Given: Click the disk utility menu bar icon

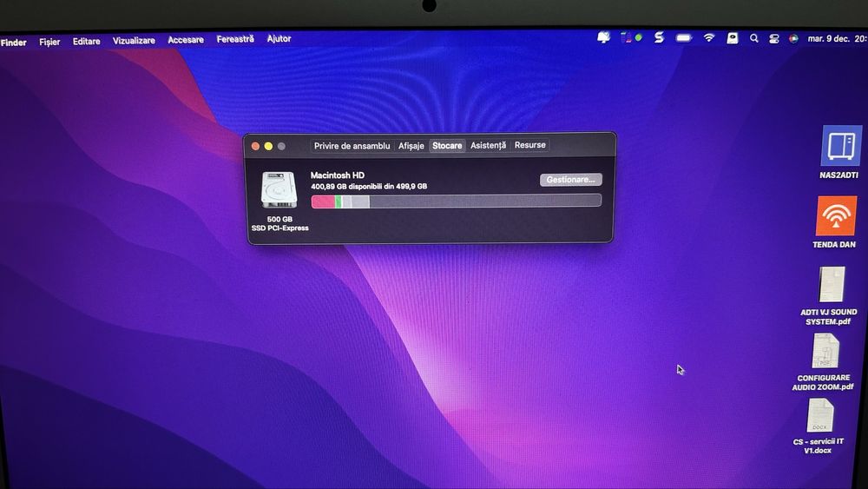Looking at the screenshot, I should point(733,37).
